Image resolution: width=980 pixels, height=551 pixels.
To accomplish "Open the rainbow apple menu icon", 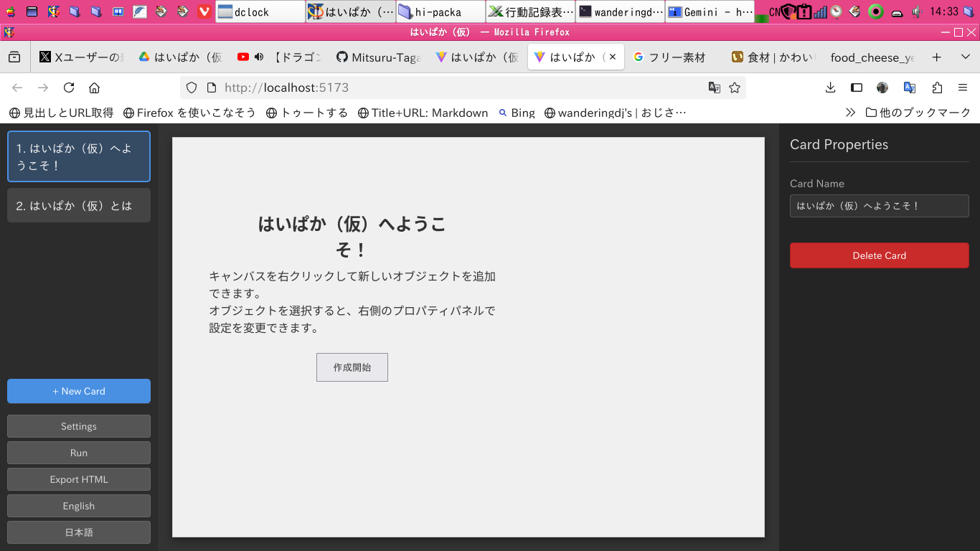I will coord(10,11).
